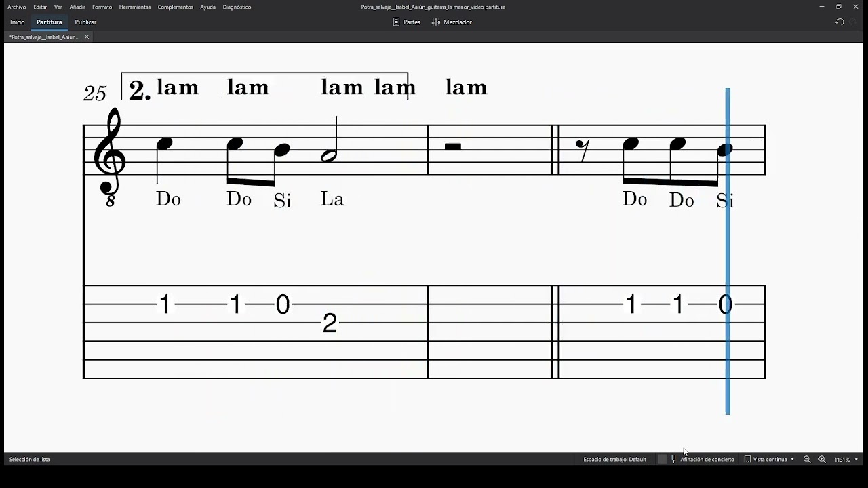Select the half note labeled La
Image resolution: width=868 pixels, height=488 pixels.
pyautogui.click(x=330, y=155)
